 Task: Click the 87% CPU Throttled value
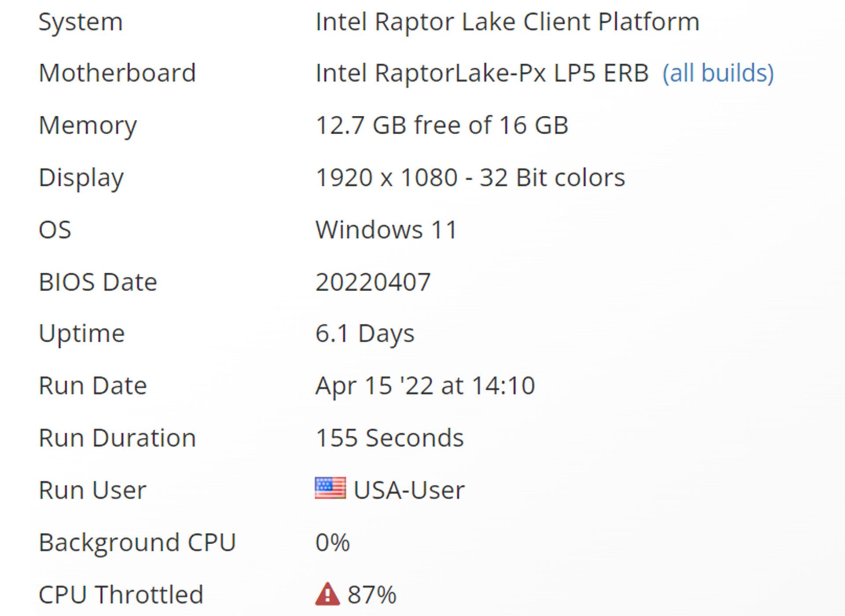pos(372,594)
